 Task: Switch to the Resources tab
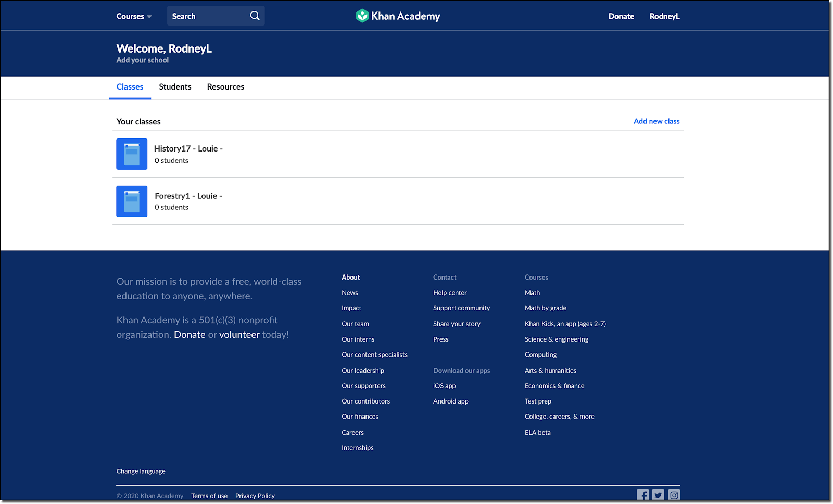point(225,86)
